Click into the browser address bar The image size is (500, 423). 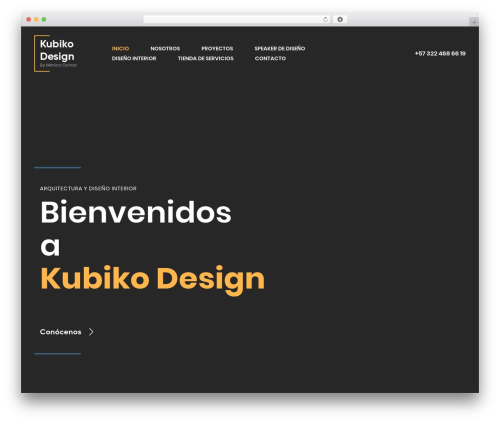click(x=237, y=19)
